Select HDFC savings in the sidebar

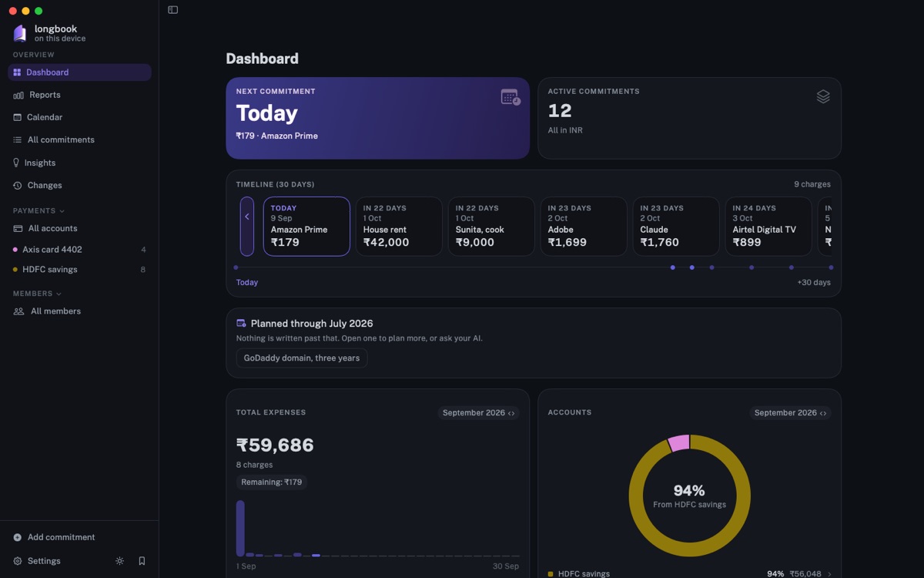[x=79, y=270]
